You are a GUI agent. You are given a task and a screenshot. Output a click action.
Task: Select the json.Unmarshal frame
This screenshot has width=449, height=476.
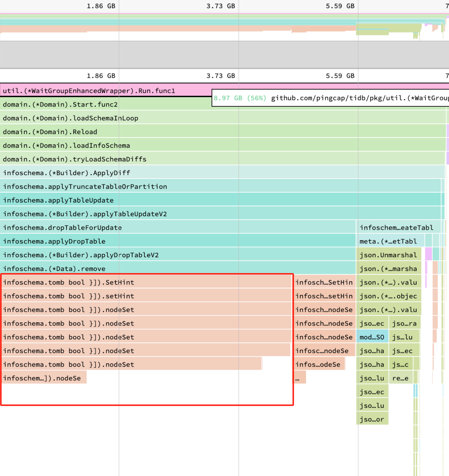[x=388, y=255]
